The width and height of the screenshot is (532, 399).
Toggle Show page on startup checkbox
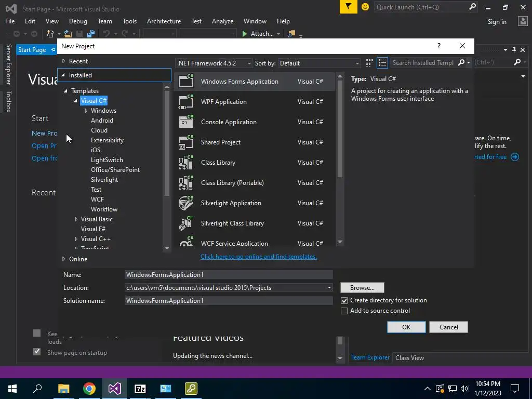(x=37, y=352)
